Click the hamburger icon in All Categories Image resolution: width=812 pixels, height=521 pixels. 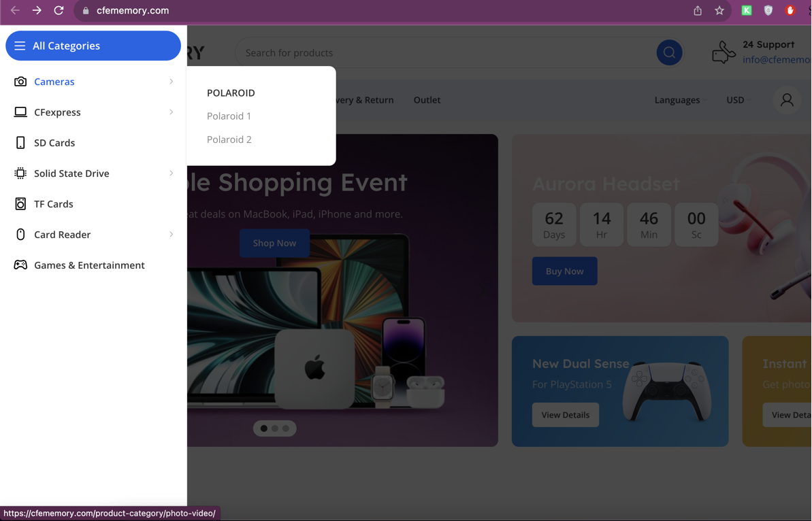(20, 46)
